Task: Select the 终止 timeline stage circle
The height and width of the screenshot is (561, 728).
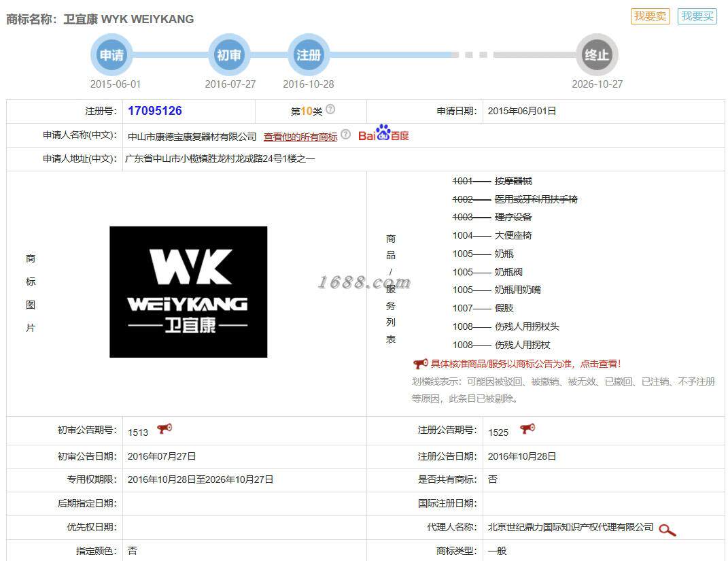Action: click(597, 55)
